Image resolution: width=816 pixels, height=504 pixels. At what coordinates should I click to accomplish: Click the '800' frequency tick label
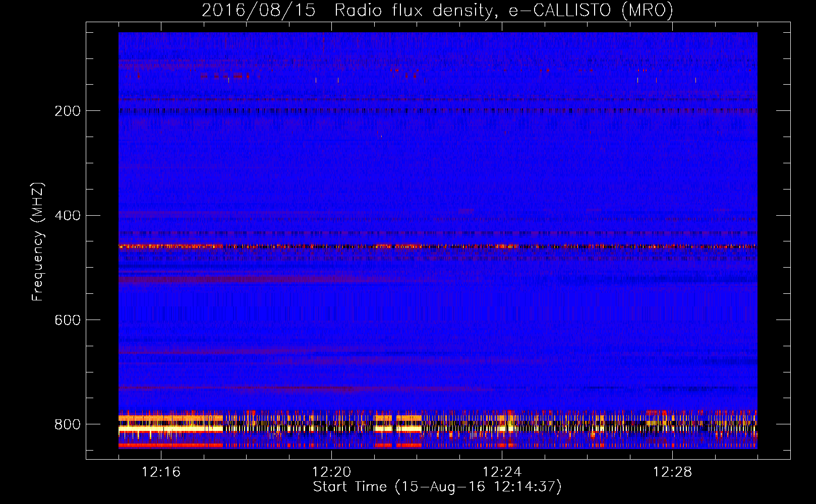(x=68, y=425)
